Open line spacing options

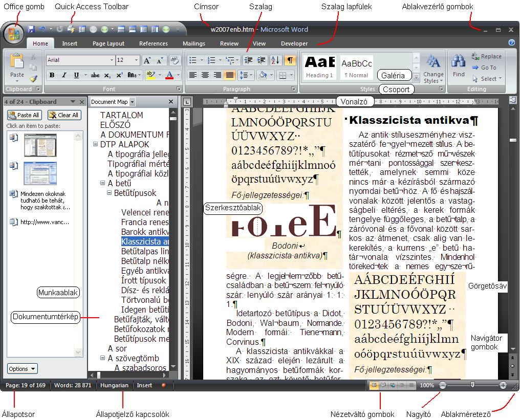coord(246,75)
